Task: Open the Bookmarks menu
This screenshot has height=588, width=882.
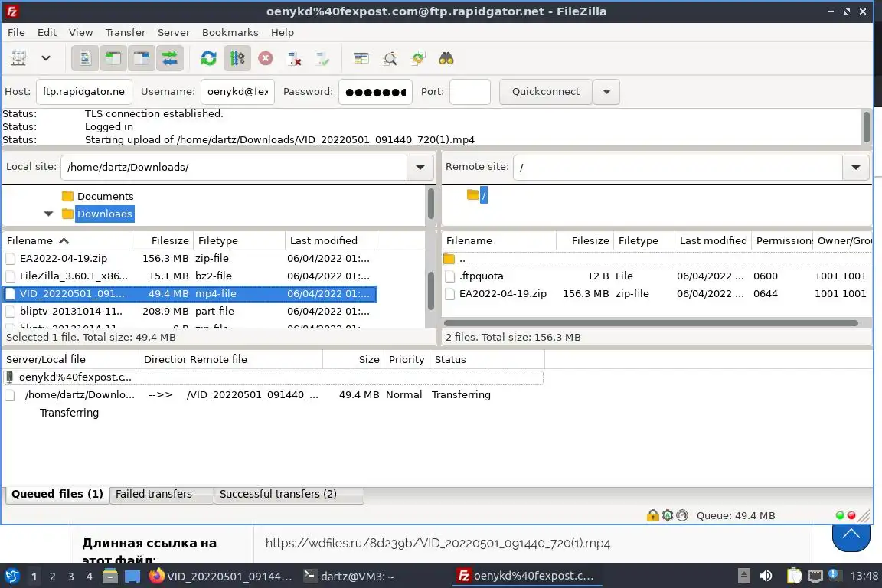Action: pyautogui.click(x=230, y=33)
